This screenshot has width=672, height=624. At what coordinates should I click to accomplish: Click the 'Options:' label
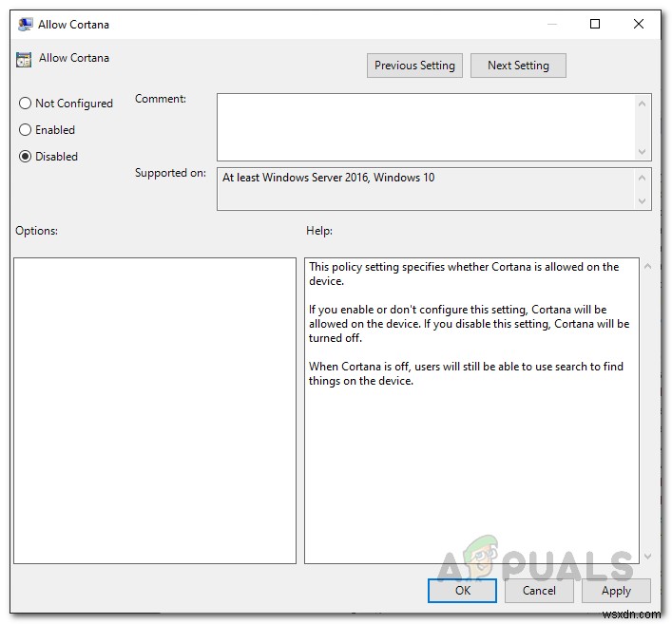(x=36, y=231)
